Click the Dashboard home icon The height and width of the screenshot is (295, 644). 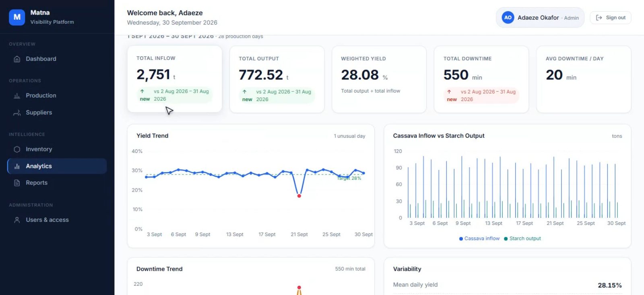(17, 59)
